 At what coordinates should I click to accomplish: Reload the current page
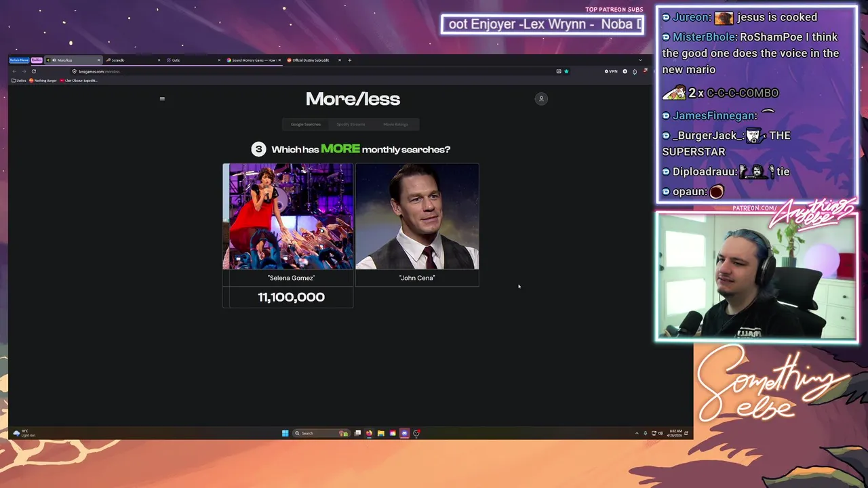pyautogui.click(x=33, y=71)
